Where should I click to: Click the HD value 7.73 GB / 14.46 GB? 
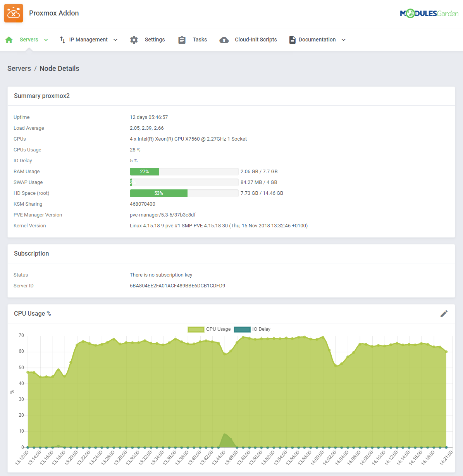point(262,193)
